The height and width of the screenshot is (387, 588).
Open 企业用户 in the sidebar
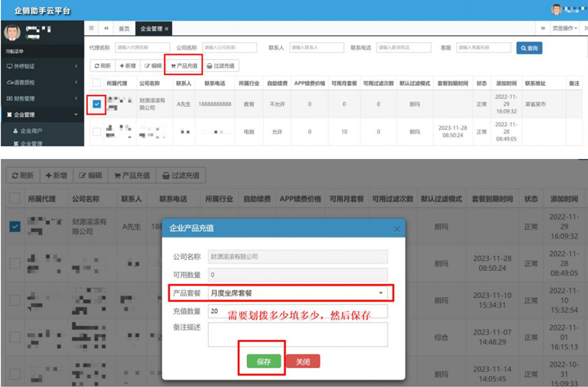click(37, 130)
